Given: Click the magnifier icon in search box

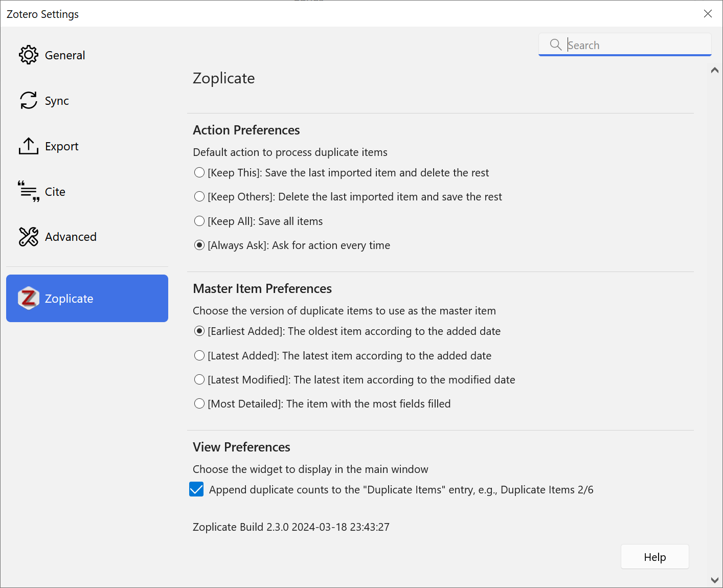Looking at the screenshot, I should tap(556, 44).
